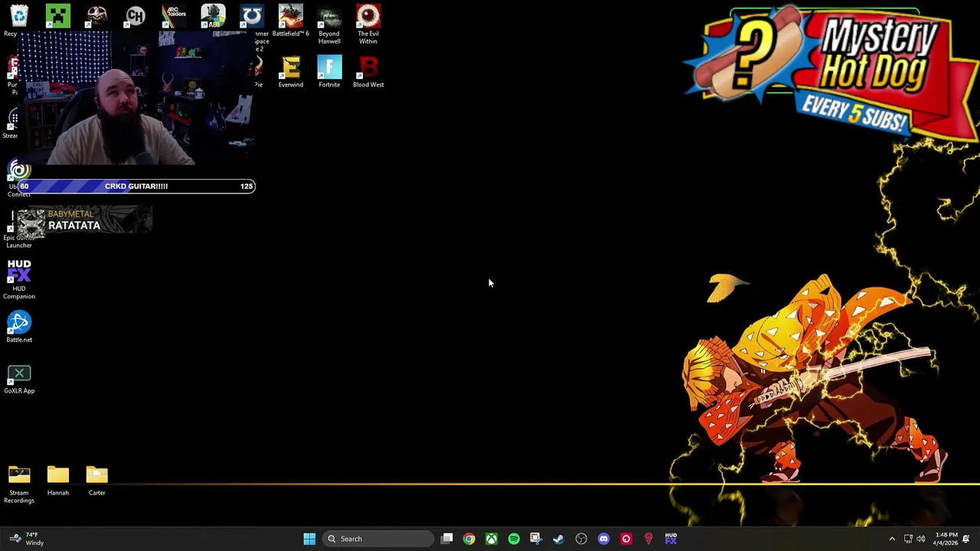Open the Xbox app from the taskbar
Viewport: 980px width, 551px height.
point(492,539)
